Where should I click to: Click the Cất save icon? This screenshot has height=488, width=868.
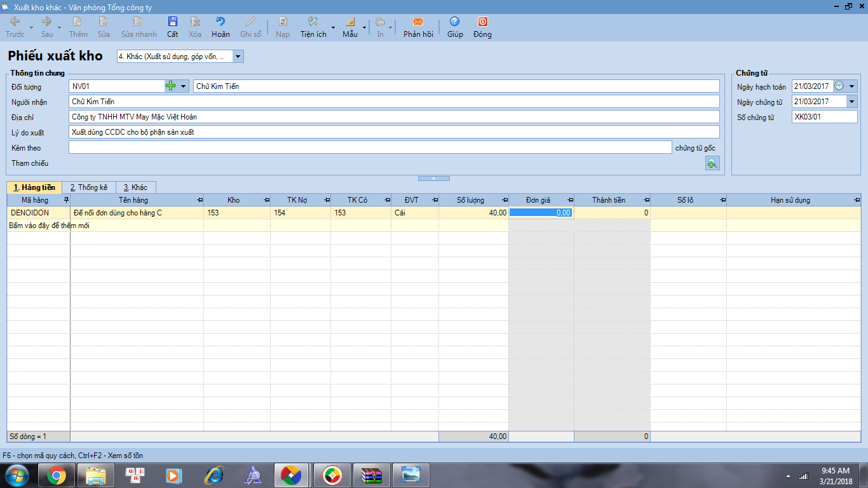click(x=172, y=22)
